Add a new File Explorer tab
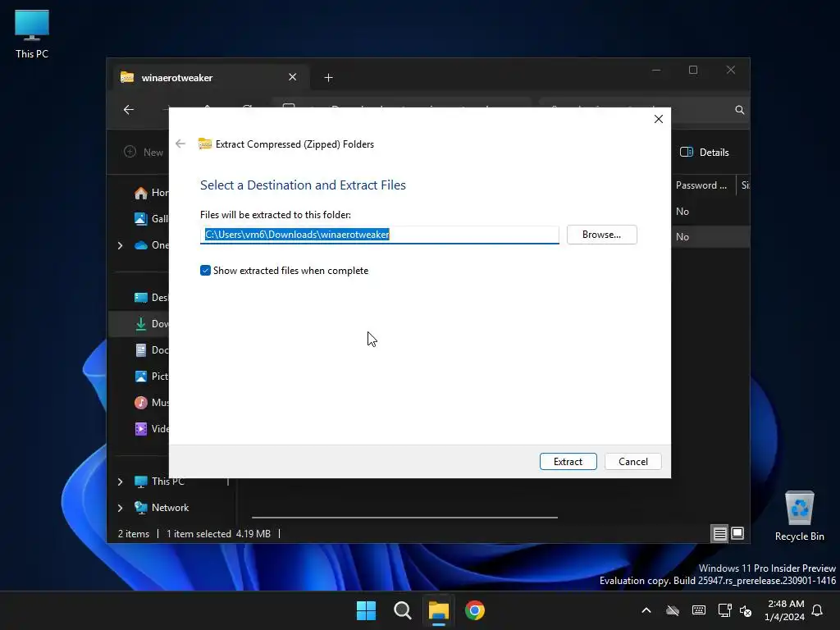 [328, 78]
